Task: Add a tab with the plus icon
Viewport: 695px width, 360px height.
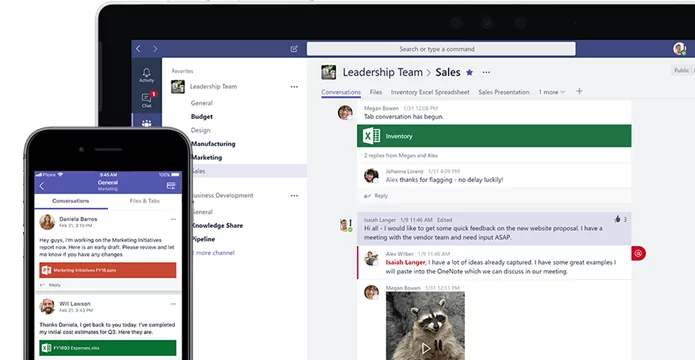Action: (x=579, y=91)
